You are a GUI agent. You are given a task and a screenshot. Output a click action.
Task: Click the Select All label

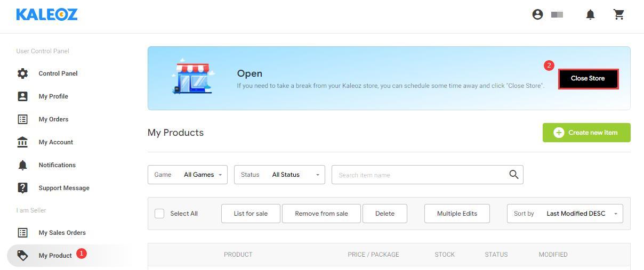click(x=184, y=214)
